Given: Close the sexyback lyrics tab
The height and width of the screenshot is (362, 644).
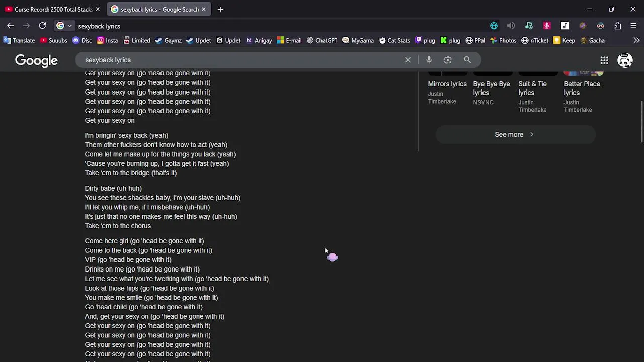Looking at the screenshot, I should tap(203, 9).
